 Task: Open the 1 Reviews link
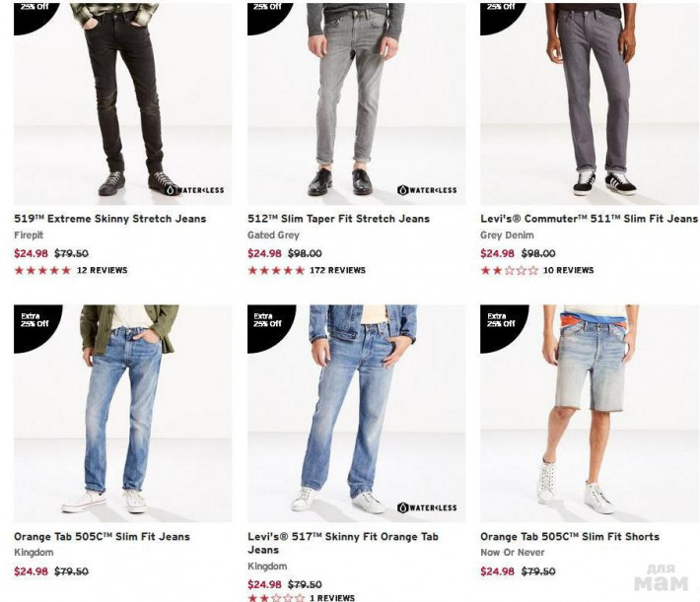click(332, 597)
